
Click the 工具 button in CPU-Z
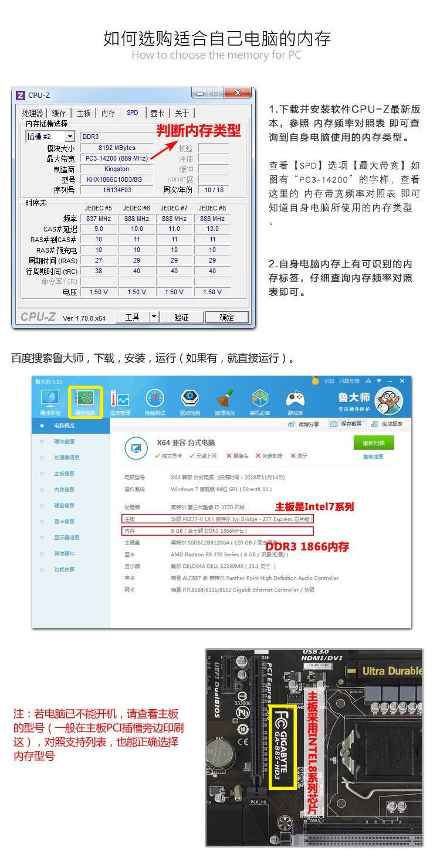(x=132, y=317)
